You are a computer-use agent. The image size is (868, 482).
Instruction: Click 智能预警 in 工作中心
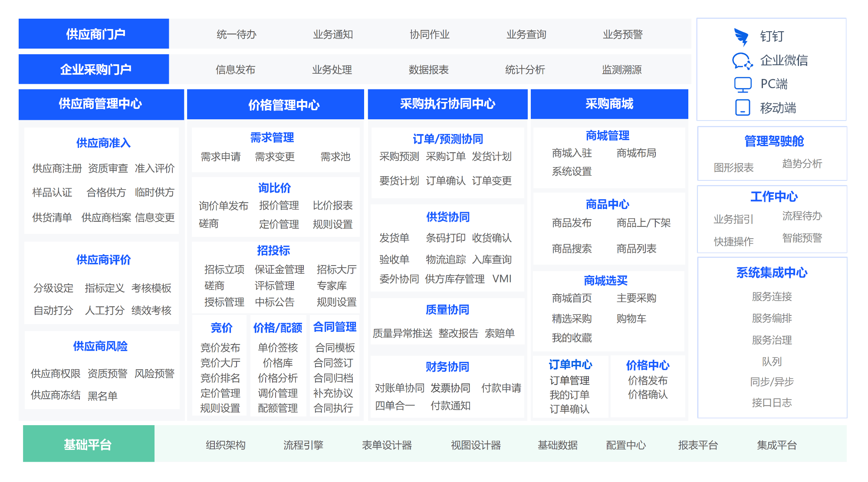(802, 238)
